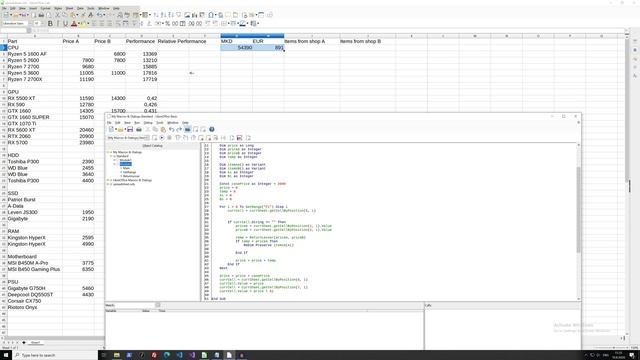Run the macro with the Run button

(x=162, y=138)
